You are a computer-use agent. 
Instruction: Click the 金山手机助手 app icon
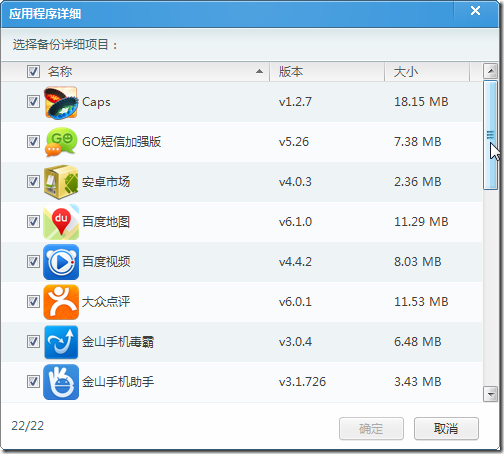point(61,382)
